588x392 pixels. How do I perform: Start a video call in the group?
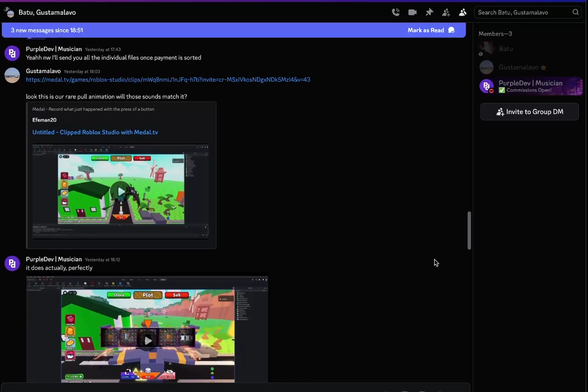point(412,12)
